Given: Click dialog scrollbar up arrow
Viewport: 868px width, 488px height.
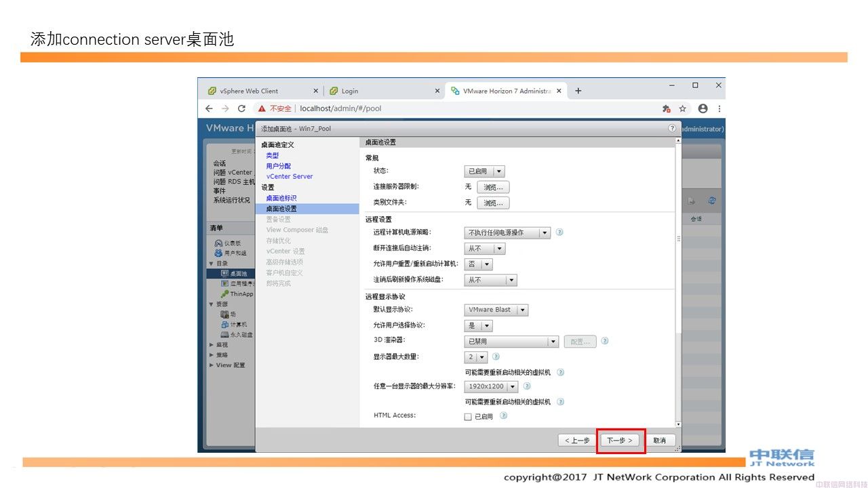Looking at the screenshot, I should [x=678, y=141].
